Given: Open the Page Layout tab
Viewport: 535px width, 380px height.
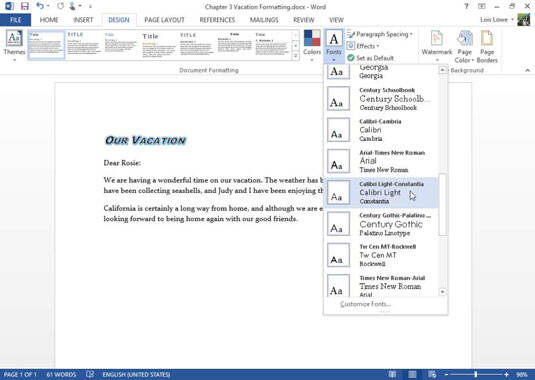Looking at the screenshot, I should pos(164,20).
